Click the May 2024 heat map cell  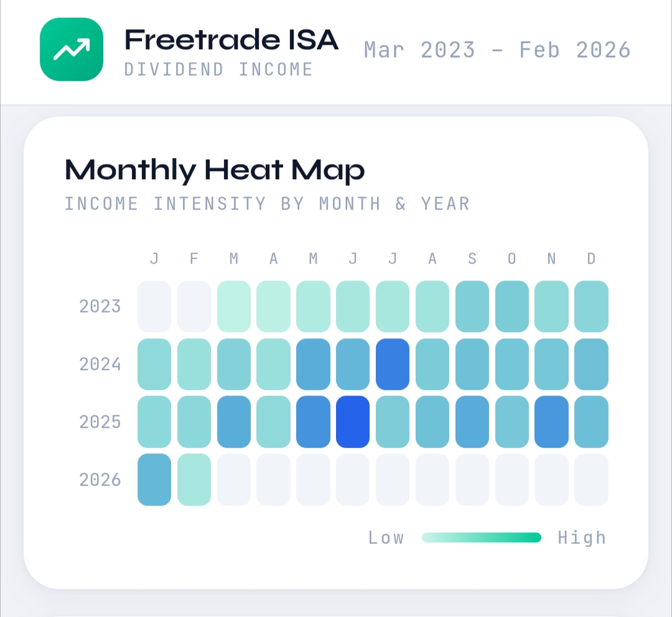tap(313, 364)
